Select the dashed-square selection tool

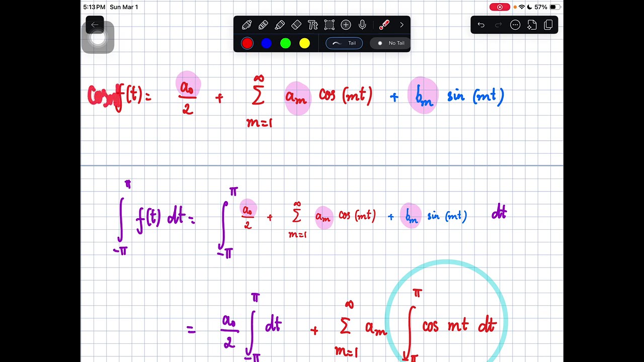click(x=329, y=25)
